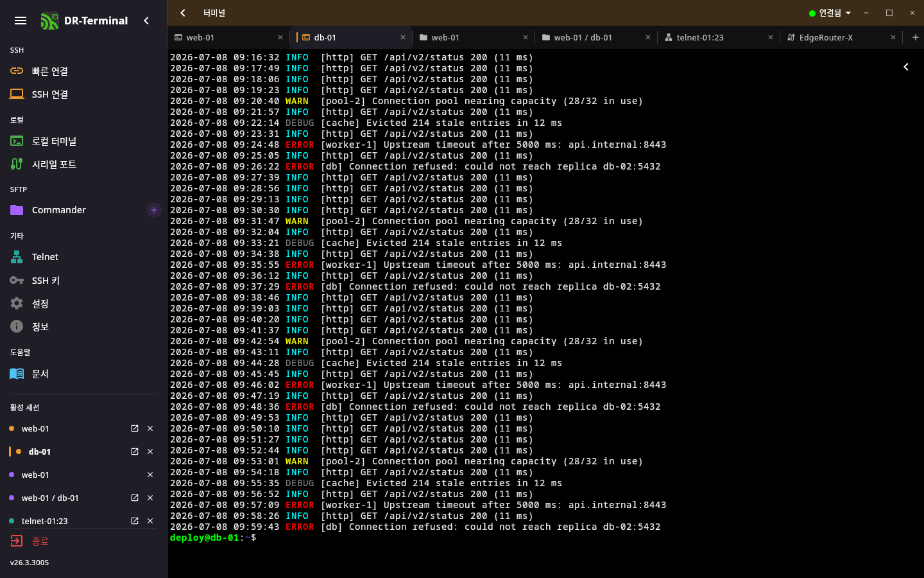Open SSH 키 manager

[82, 281]
